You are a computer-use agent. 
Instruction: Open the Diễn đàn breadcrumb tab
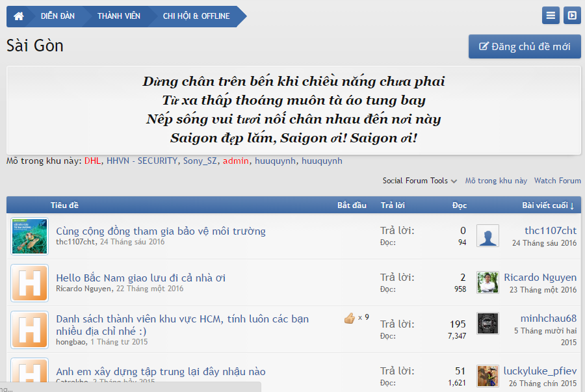[57, 16]
